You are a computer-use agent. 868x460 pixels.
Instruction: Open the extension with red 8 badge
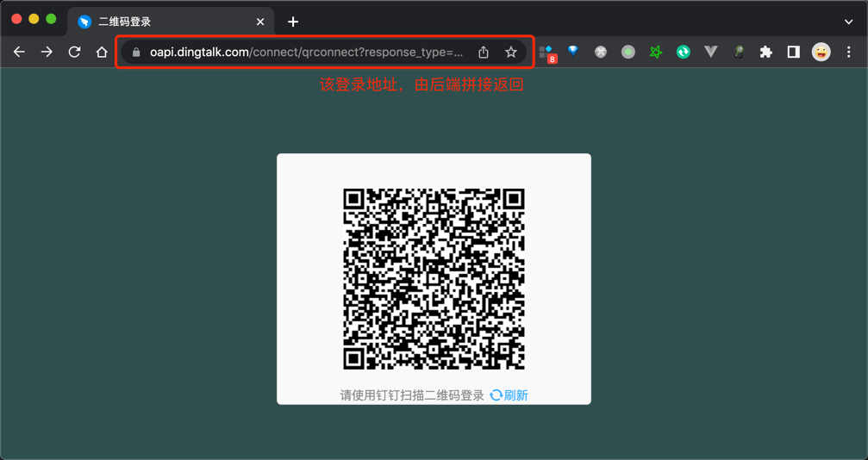pos(546,53)
